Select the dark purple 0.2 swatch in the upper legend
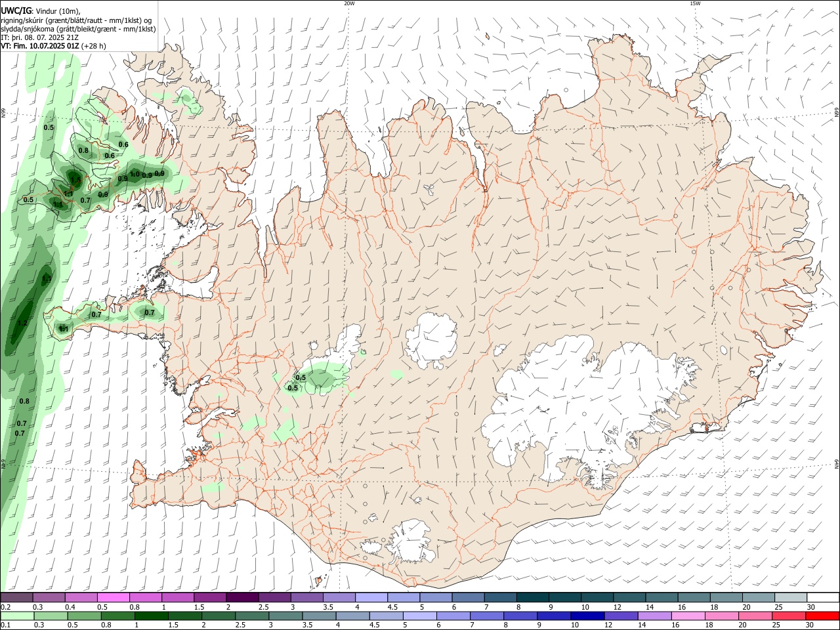 16,597
